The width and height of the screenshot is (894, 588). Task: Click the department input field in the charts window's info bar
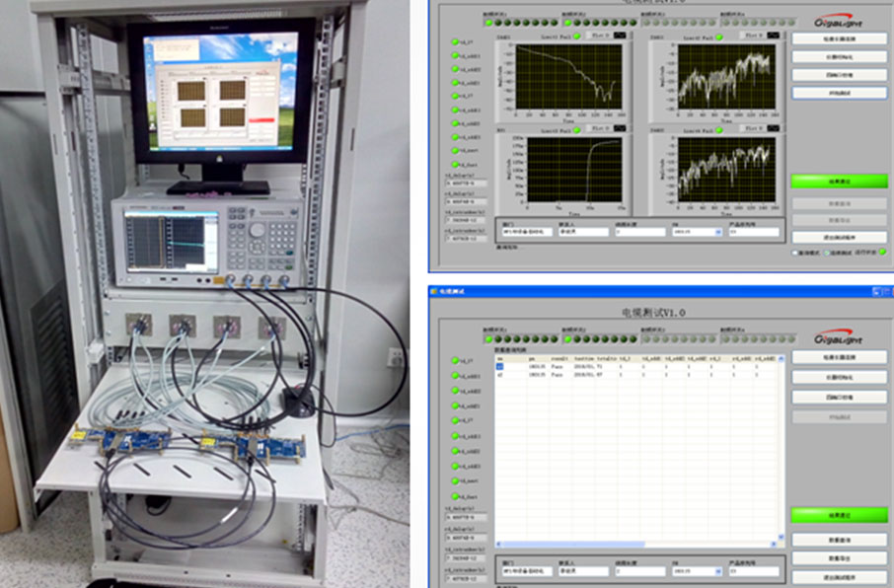[527, 232]
